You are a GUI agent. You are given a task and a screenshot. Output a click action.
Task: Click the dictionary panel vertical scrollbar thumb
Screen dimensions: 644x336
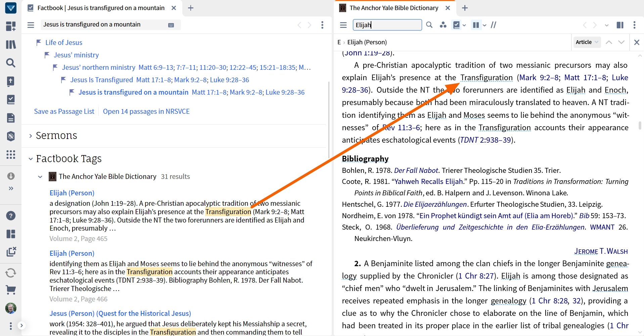(x=640, y=126)
